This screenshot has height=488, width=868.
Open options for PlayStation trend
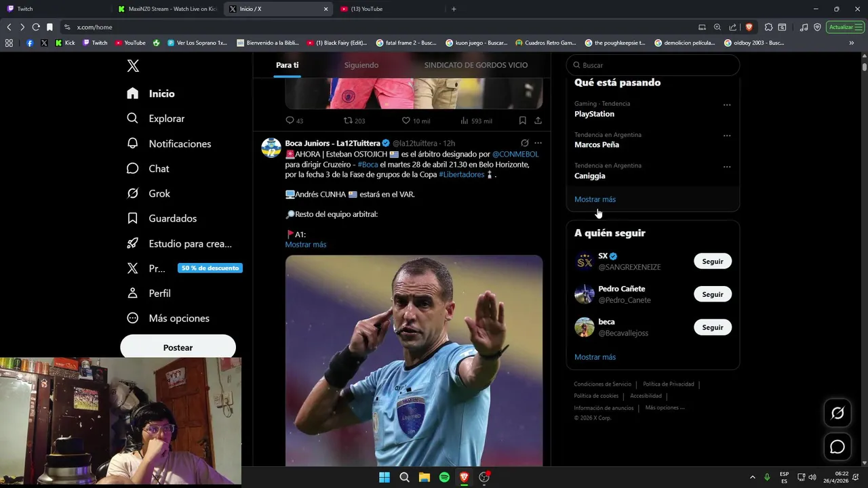coord(727,105)
